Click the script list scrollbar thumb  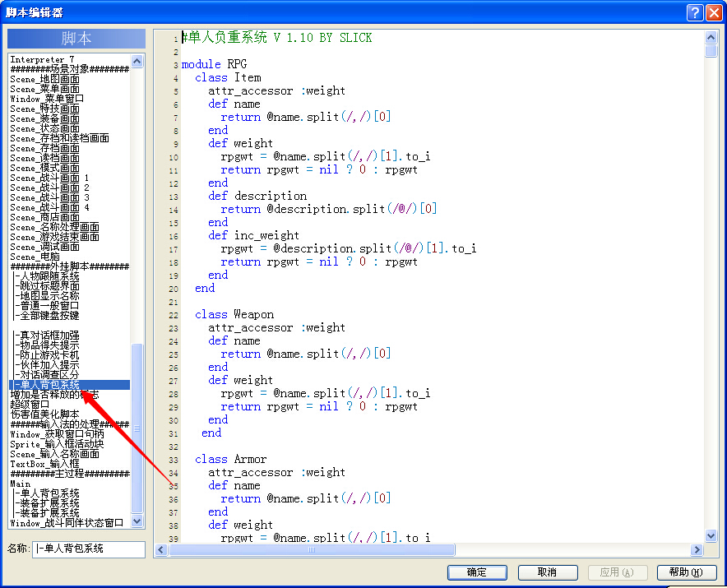pyautogui.click(x=137, y=428)
